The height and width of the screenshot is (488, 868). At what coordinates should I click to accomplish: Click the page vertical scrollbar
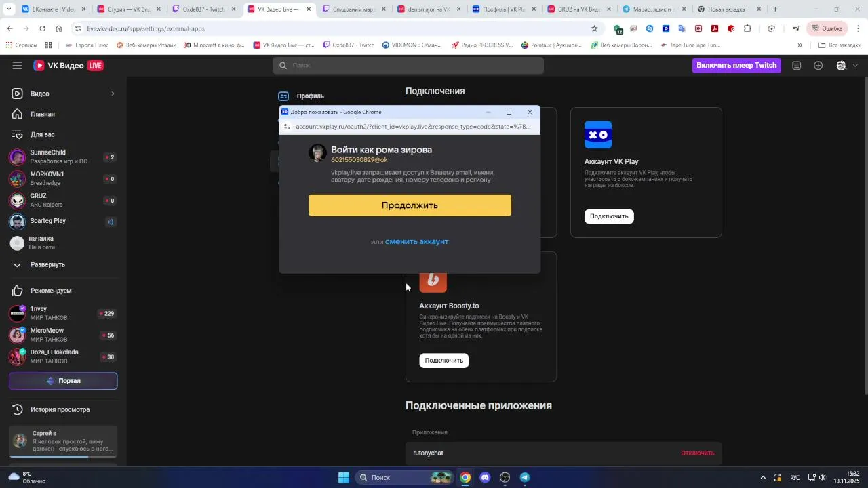coord(865,236)
